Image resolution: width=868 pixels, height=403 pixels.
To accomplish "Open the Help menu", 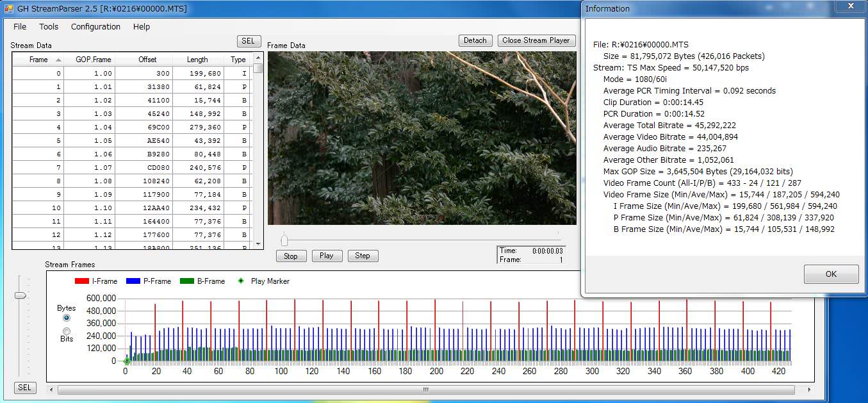I will (x=142, y=27).
